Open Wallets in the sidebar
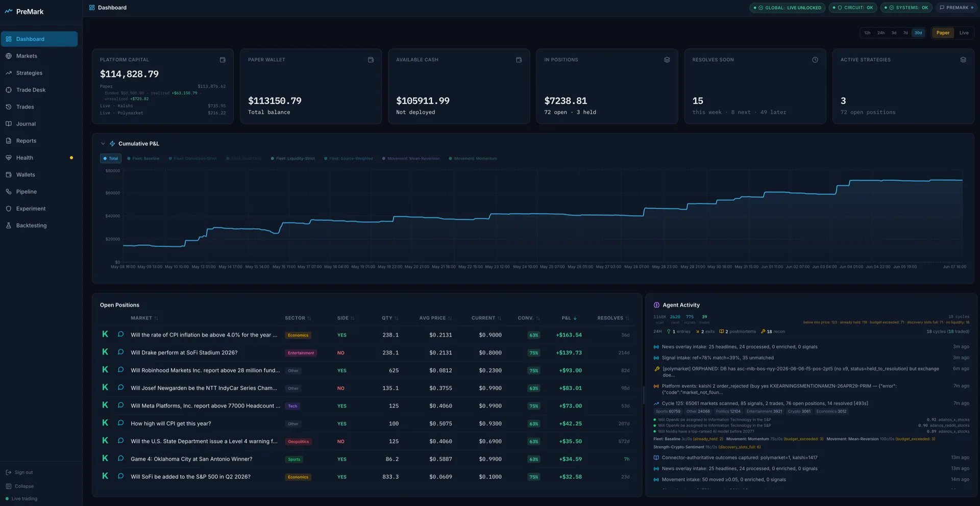 [39, 174]
